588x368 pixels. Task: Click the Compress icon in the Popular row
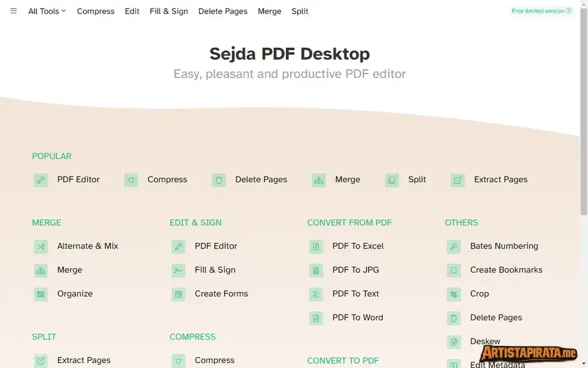click(131, 180)
